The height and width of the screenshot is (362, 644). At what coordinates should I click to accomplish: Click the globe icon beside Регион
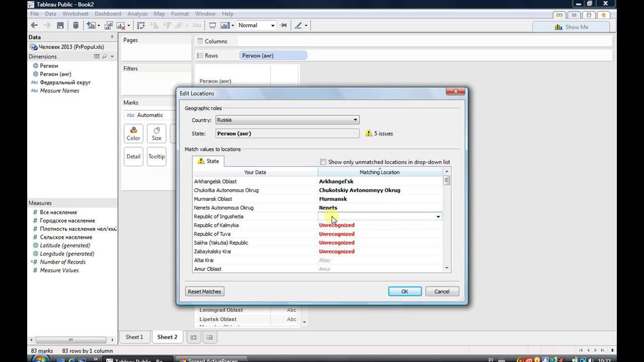pyautogui.click(x=35, y=66)
